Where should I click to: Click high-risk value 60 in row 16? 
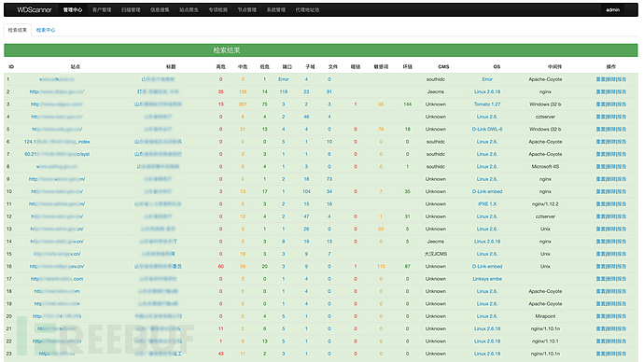coord(221,267)
